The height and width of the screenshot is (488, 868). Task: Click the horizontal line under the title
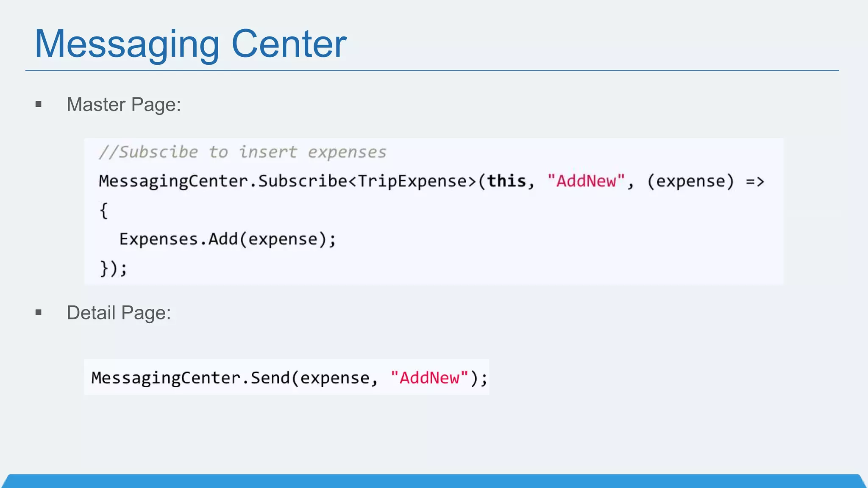[x=432, y=70]
